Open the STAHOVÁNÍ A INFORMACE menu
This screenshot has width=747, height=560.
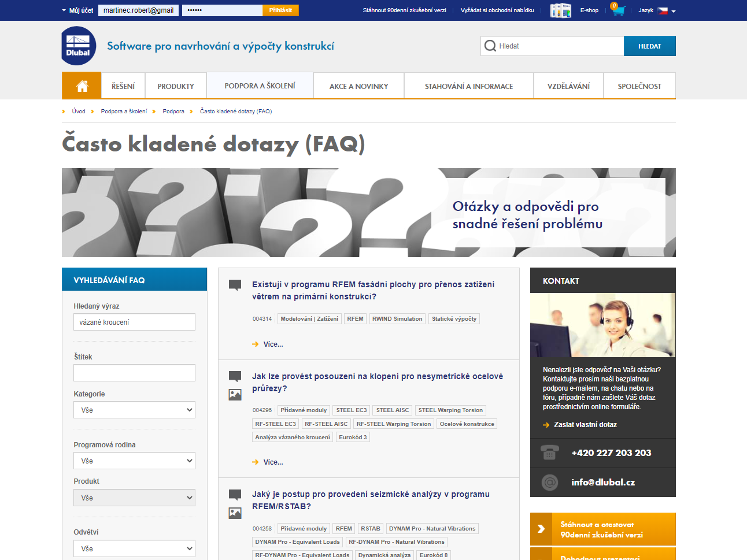(x=468, y=85)
